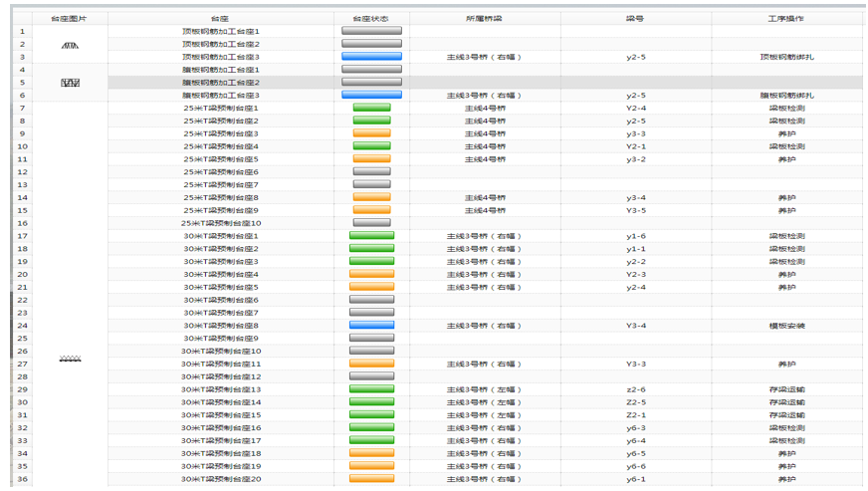Click the T梁预制 pedestal image icon
Image resolution: width=868 pixels, height=491 pixels.
click(x=70, y=358)
